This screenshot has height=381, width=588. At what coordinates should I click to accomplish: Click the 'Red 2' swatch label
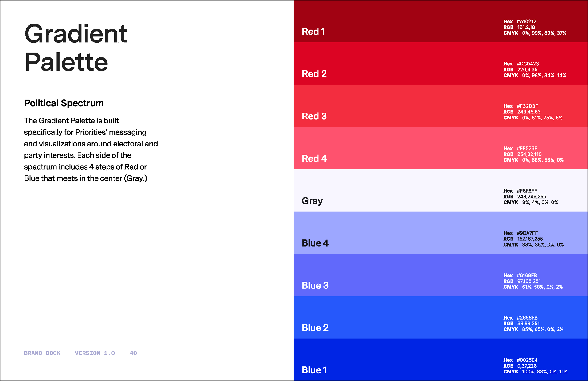(314, 74)
